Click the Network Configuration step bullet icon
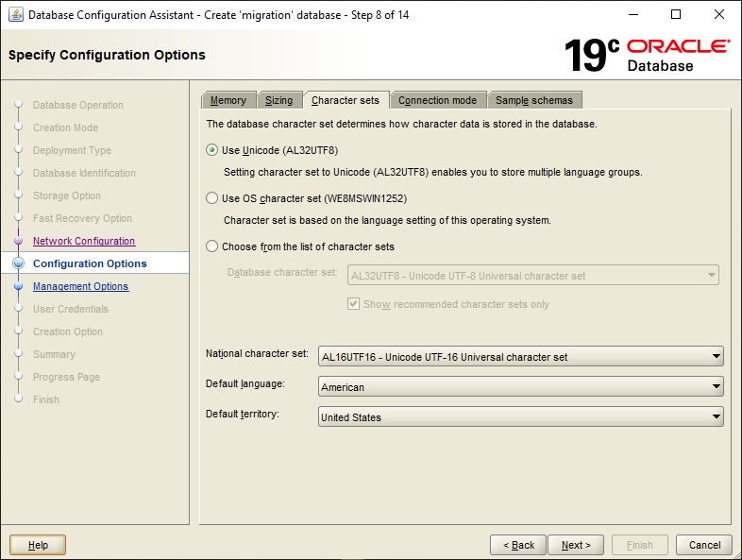This screenshot has width=742, height=560. pos(18,242)
